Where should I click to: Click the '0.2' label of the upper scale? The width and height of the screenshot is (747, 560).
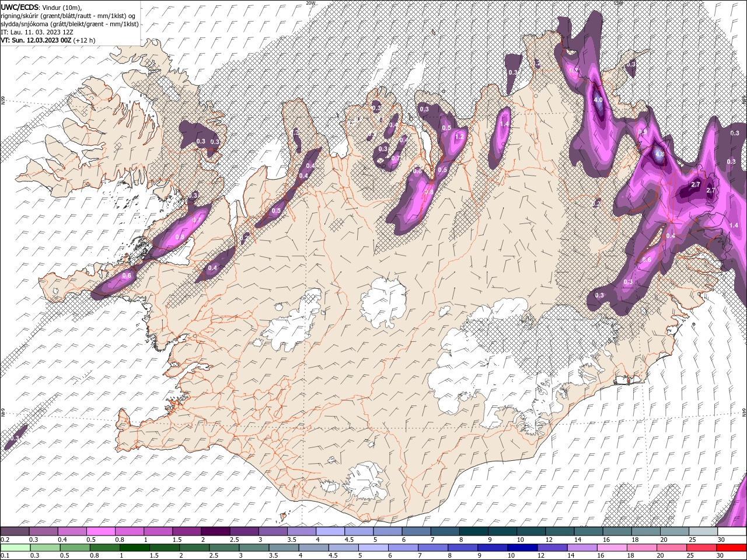(5, 540)
